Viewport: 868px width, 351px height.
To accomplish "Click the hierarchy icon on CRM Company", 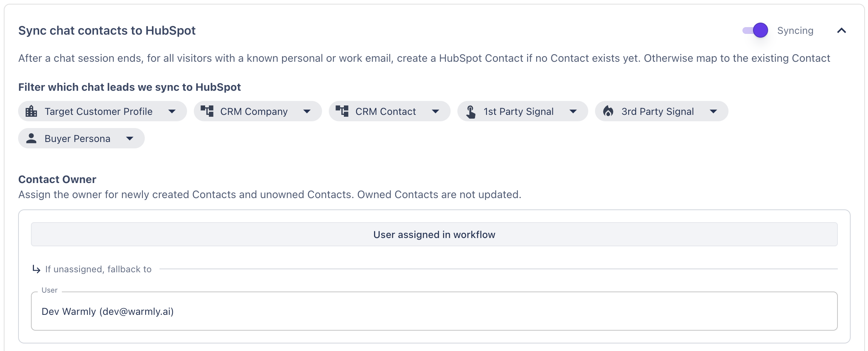I will tap(207, 111).
